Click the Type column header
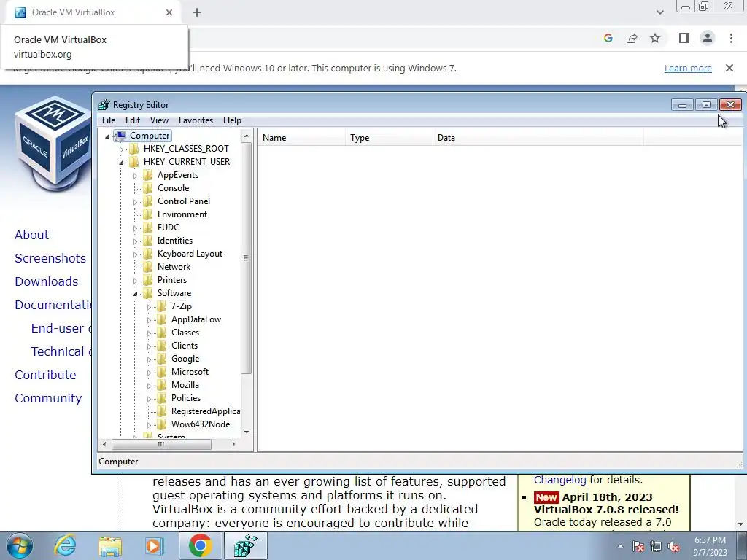747x560 pixels. click(389, 138)
